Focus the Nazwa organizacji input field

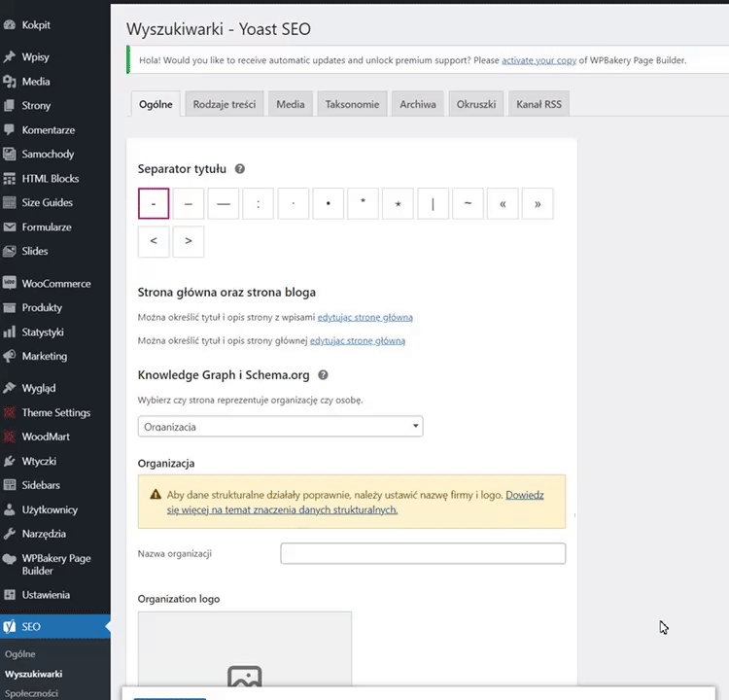pos(423,553)
